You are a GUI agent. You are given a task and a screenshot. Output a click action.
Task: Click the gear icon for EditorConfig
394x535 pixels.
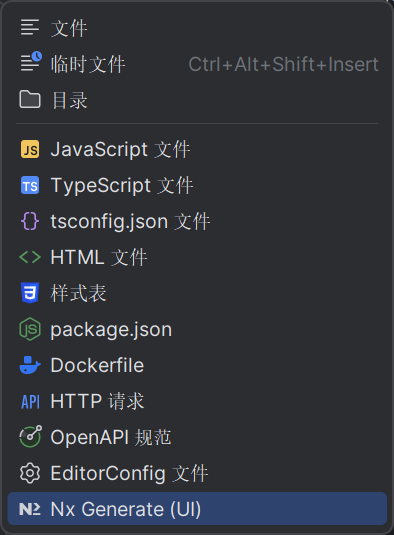30,473
